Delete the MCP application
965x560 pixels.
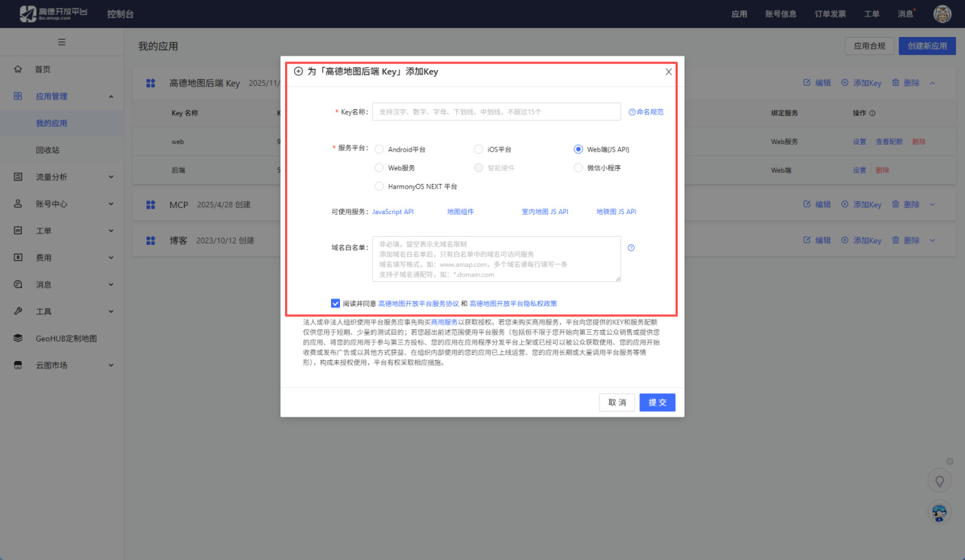coord(905,204)
